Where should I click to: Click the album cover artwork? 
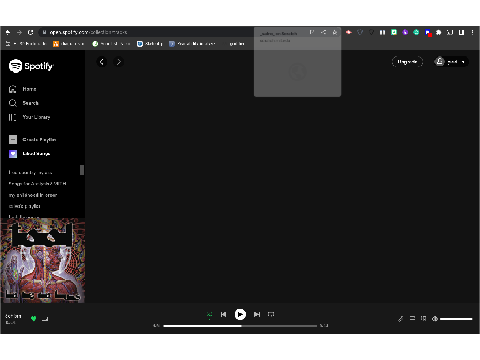click(43, 260)
